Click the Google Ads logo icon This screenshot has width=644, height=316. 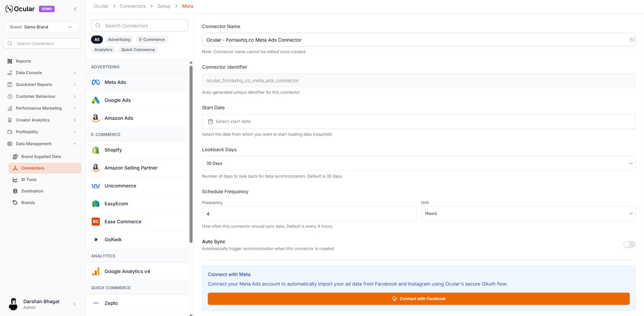[96, 100]
